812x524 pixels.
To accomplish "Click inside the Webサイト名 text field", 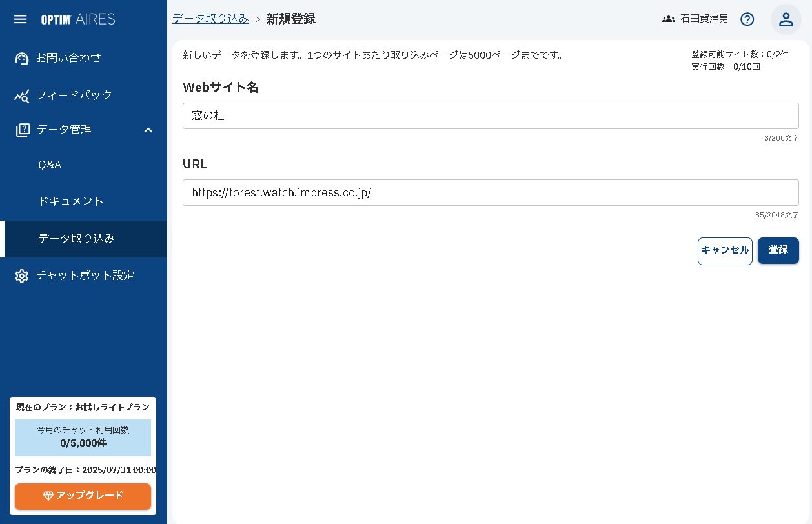I will coord(491,116).
